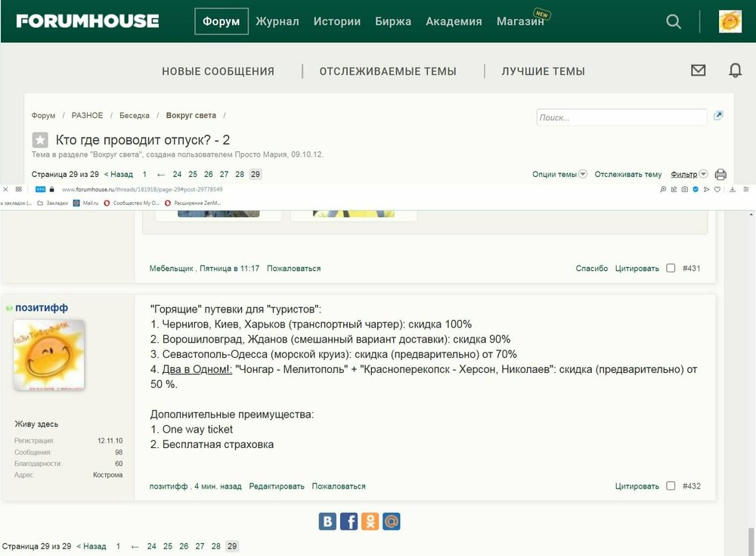Click the позитифф username in the post sidebar

coord(42,307)
